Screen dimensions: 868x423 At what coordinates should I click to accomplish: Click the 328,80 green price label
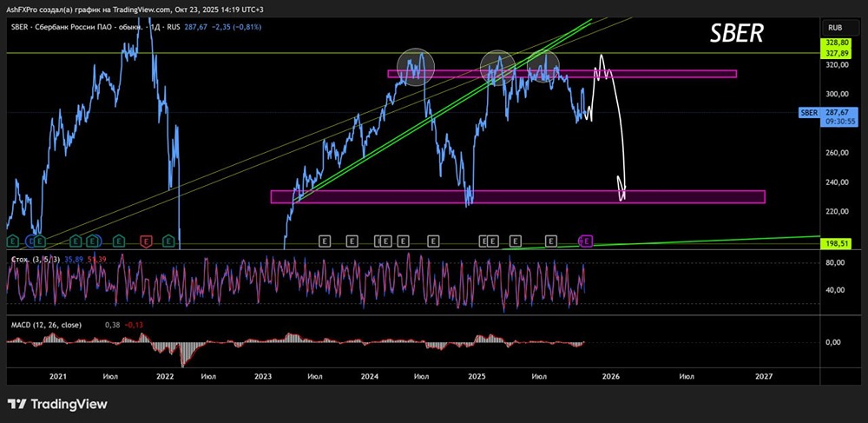click(836, 42)
